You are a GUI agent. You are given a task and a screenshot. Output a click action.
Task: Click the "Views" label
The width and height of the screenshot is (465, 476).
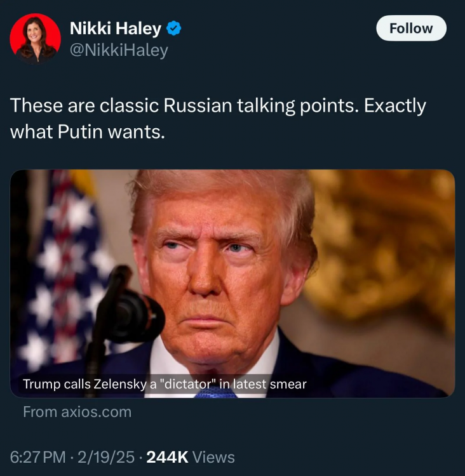(213, 457)
